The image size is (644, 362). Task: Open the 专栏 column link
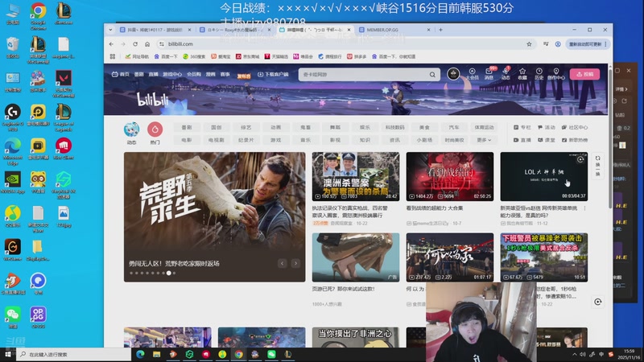(x=522, y=127)
